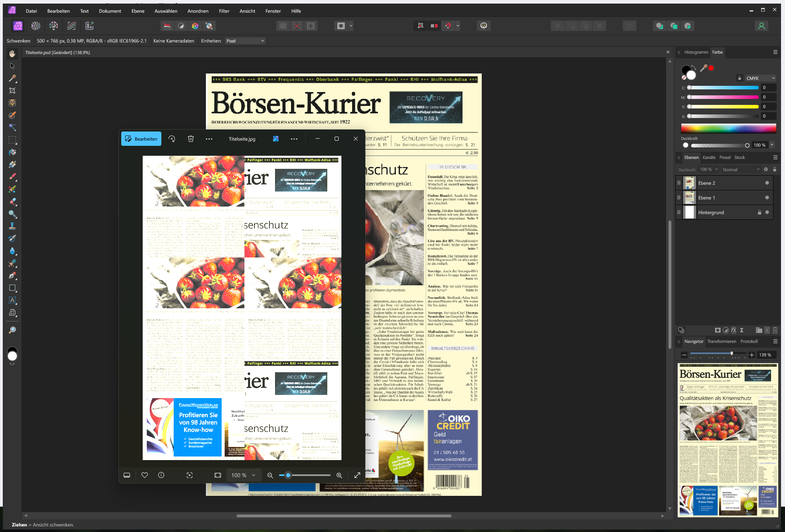Switch to the Liquify persona
Viewport: 785px width, 532px height.
pos(36,26)
